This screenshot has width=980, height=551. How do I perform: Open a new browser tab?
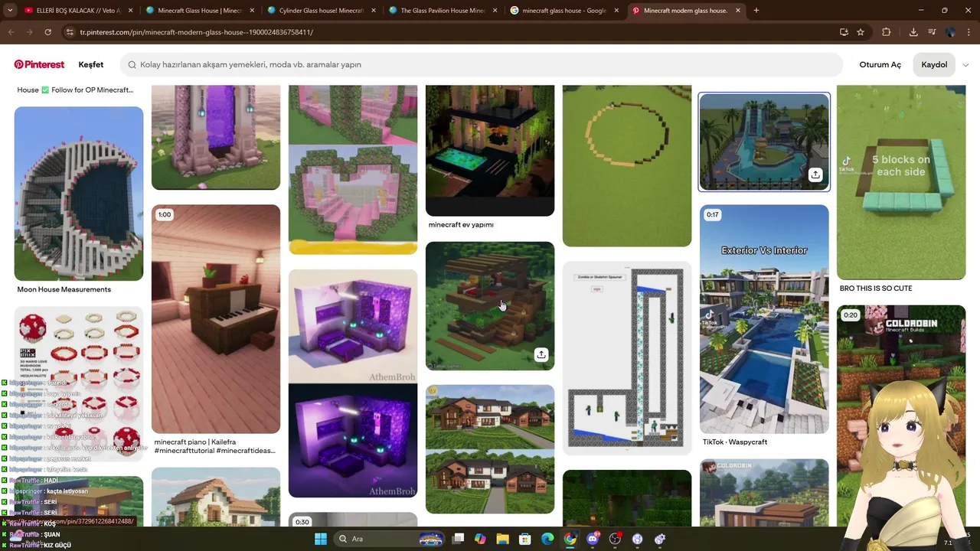(x=756, y=11)
